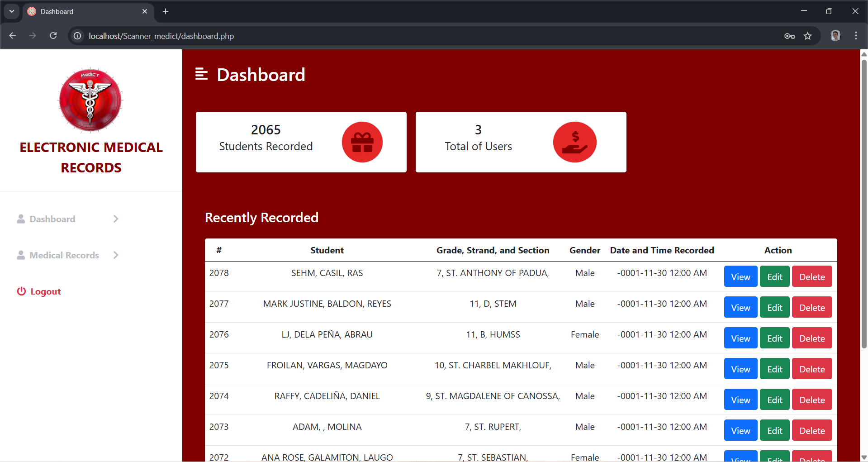Viewport: 868px width, 462px height.
Task: Click the hand-holding-dollar icon in the Total of Users card
Action: tap(574, 142)
